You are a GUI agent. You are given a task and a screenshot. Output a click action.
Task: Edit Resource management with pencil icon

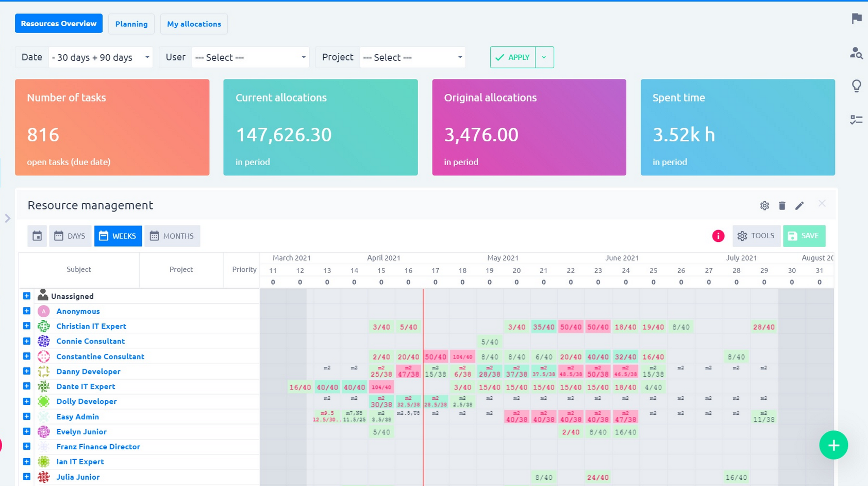coord(799,206)
